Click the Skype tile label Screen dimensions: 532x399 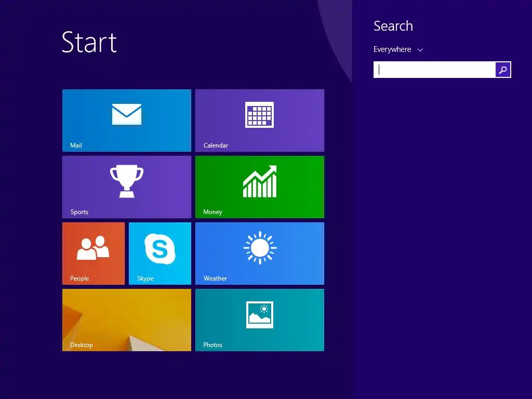[x=145, y=278]
